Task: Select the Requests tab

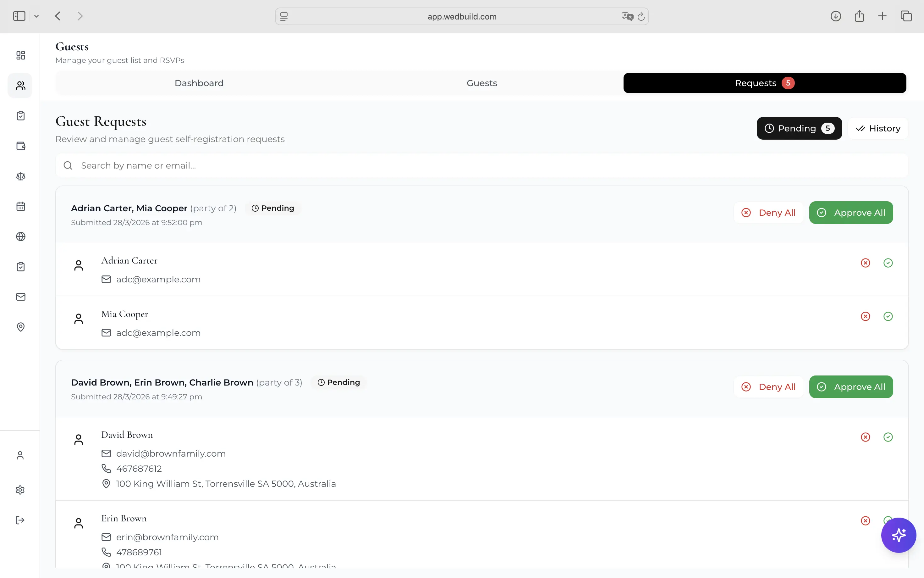Action: coord(765,83)
